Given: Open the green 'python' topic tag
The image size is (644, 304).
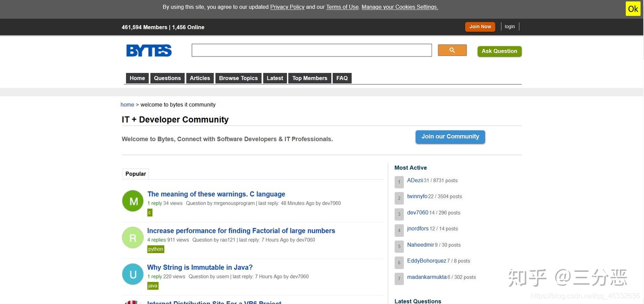Looking at the screenshot, I should tap(156, 249).
